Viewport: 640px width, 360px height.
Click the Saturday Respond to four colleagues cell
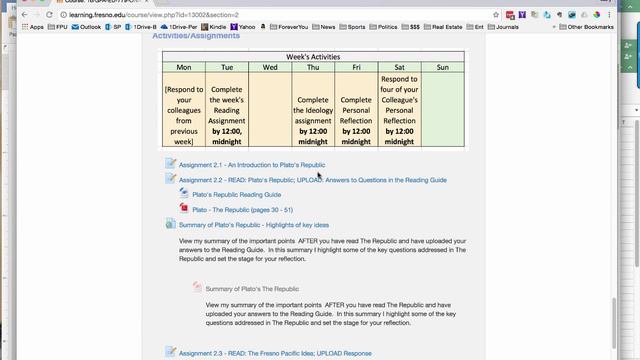pyautogui.click(x=400, y=110)
